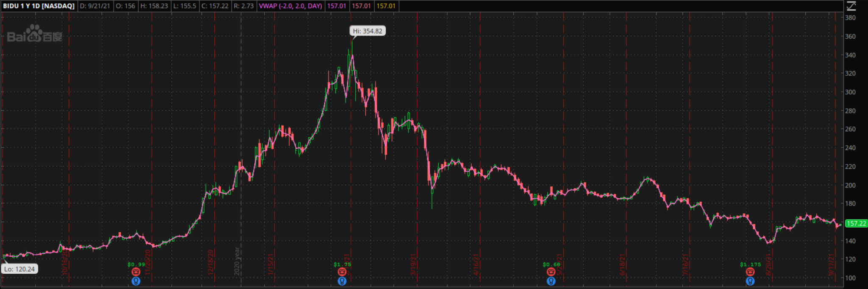
Task: Click the 220 price axis label
Action: [850, 167]
